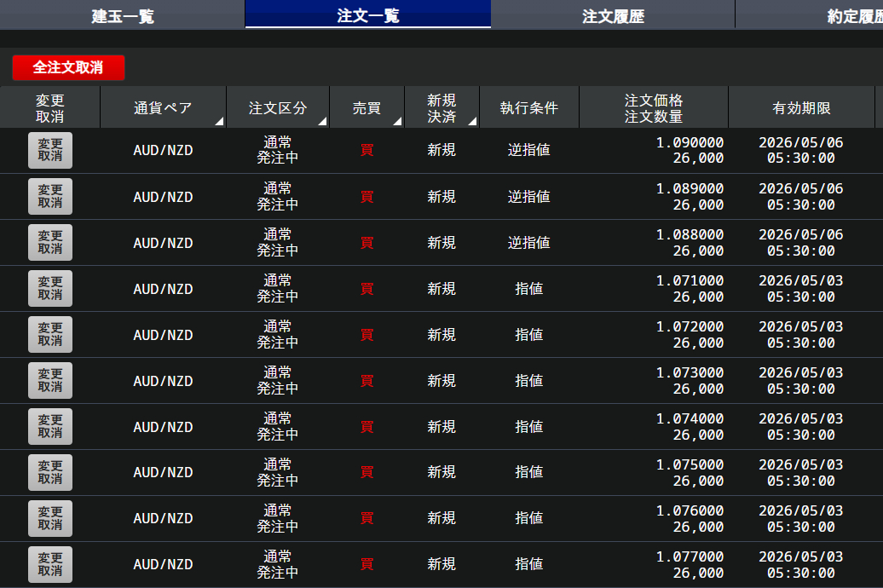Click 指値 in the 1.071000 row
Viewport: 883px width, 588px height.
(x=528, y=289)
